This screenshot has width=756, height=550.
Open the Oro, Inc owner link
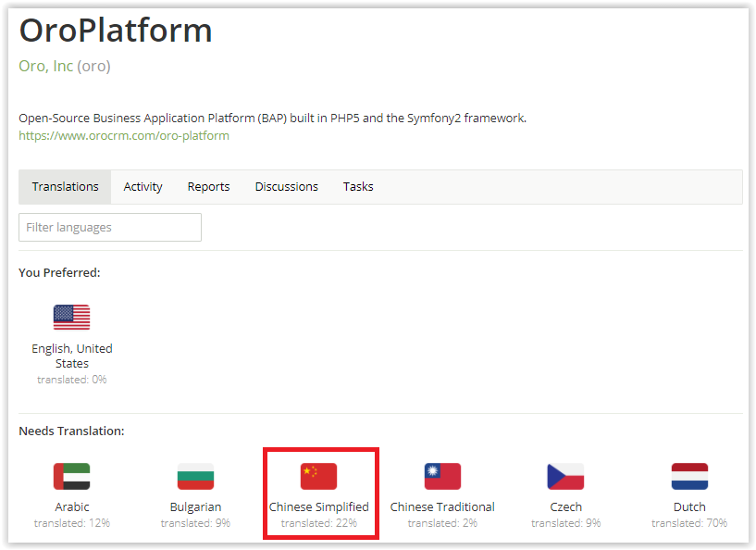click(x=45, y=66)
